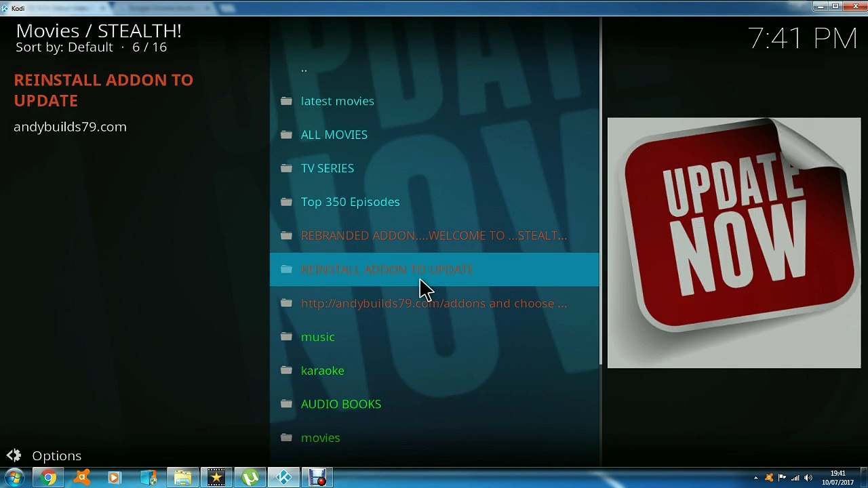This screenshot has width=868, height=488.
Task: Click the 'Sort by: Default' label
Action: pos(64,47)
